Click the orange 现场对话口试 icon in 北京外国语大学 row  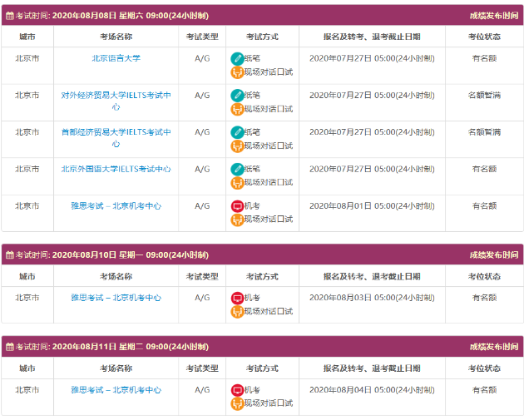(x=237, y=182)
